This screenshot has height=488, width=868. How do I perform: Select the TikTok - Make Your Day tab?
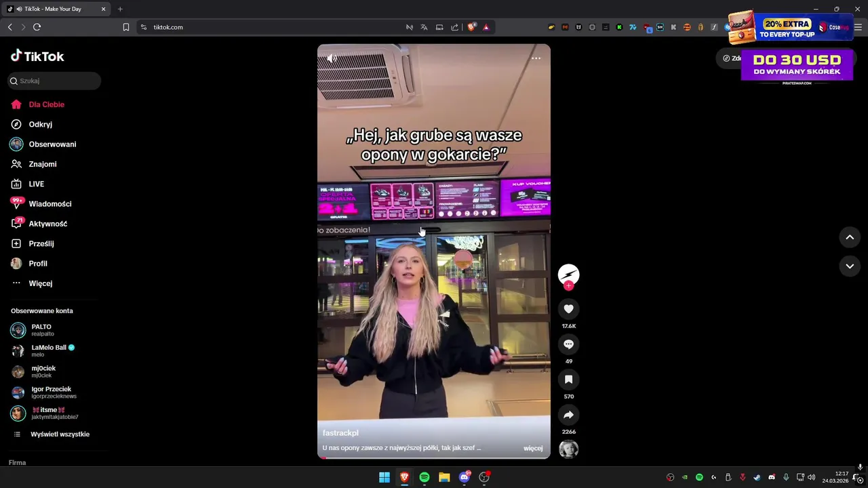pyautogui.click(x=56, y=9)
